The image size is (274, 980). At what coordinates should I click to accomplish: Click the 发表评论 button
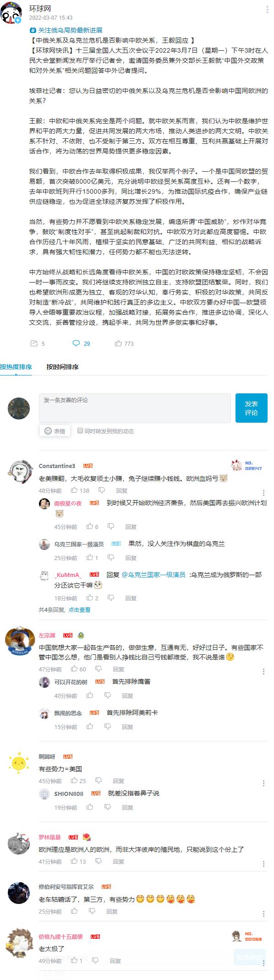click(251, 408)
